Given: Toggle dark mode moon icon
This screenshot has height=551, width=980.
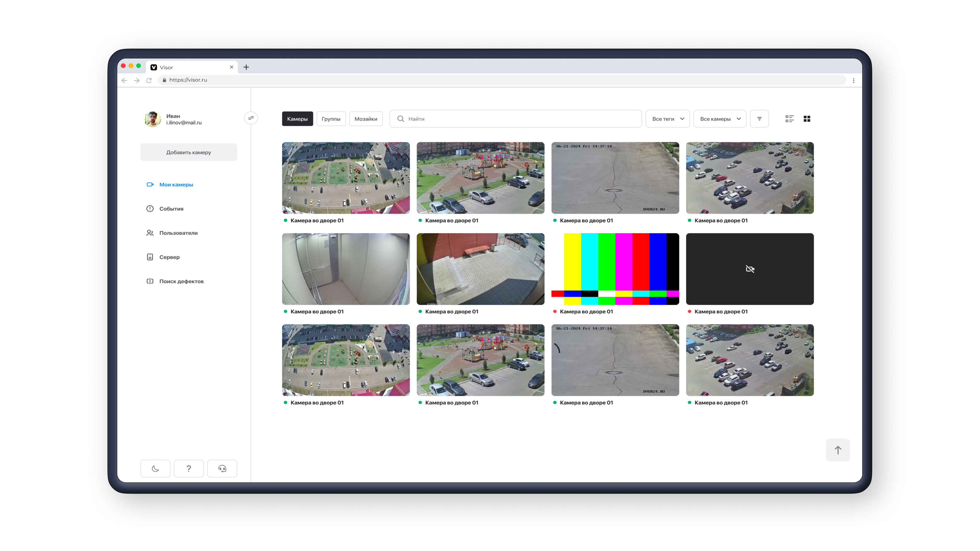Looking at the screenshot, I should point(155,468).
